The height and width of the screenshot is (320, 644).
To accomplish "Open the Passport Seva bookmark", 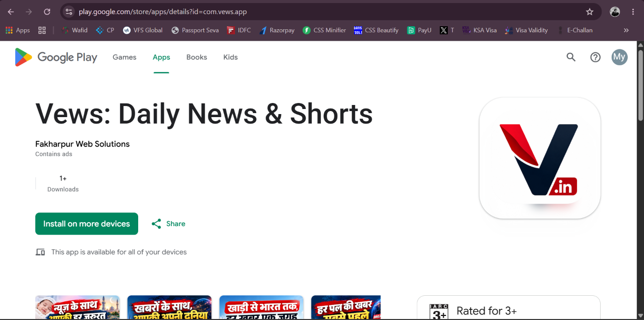I will [195, 30].
